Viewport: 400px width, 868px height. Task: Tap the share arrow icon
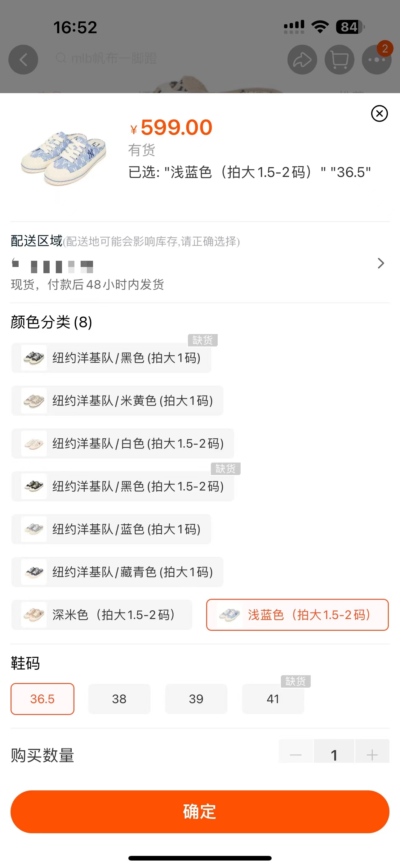(x=302, y=60)
